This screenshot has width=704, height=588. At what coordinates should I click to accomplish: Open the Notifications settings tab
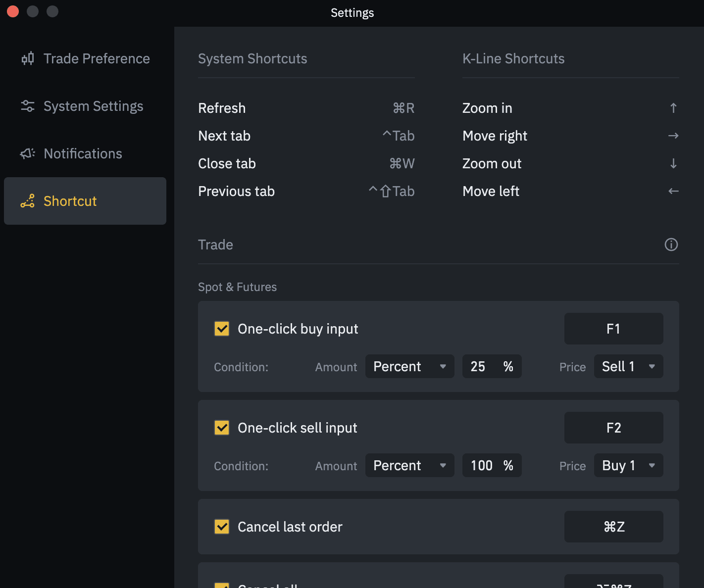(x=83, y=153)
